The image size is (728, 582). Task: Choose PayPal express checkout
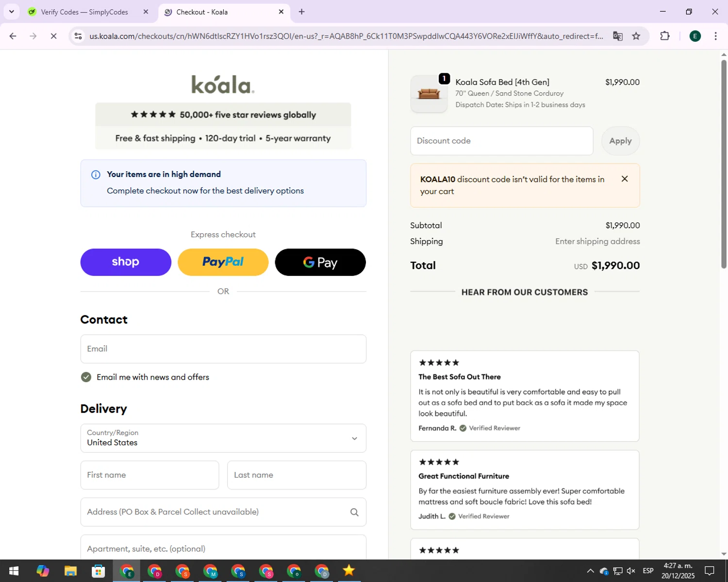point(223,262)
